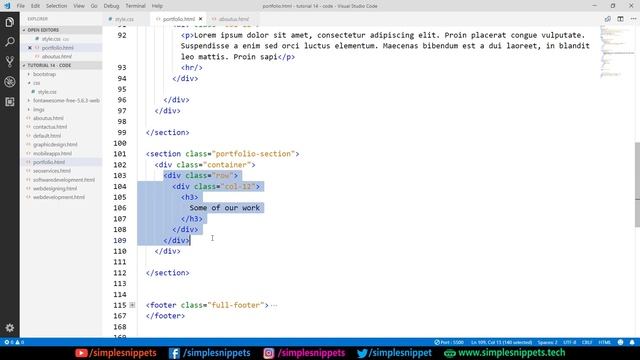Screen dimensions: 640x360
Task: Switch to the style.css editor tab
Action: [x=124, y=19]
